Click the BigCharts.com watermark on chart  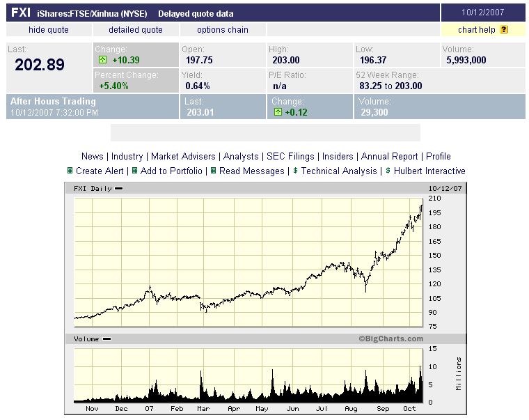click(391, 339)
